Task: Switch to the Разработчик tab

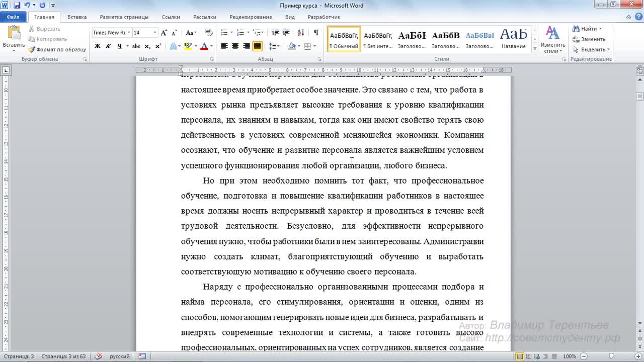Action: [324, 17]
